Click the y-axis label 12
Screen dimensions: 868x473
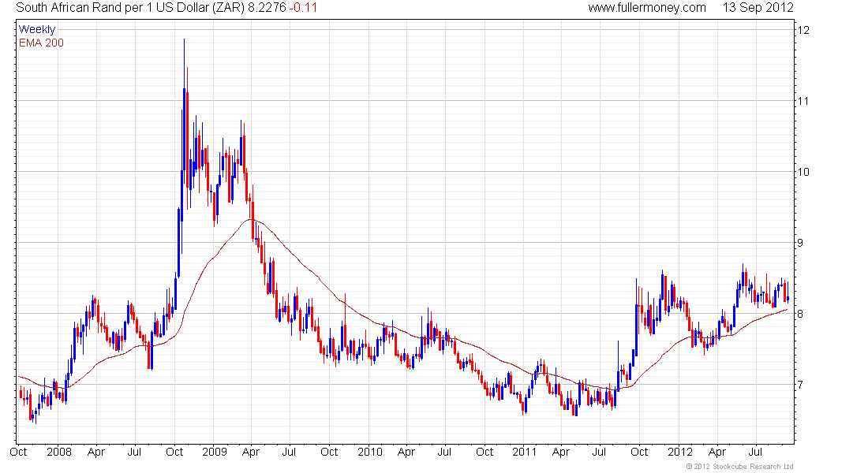(803, 30)
